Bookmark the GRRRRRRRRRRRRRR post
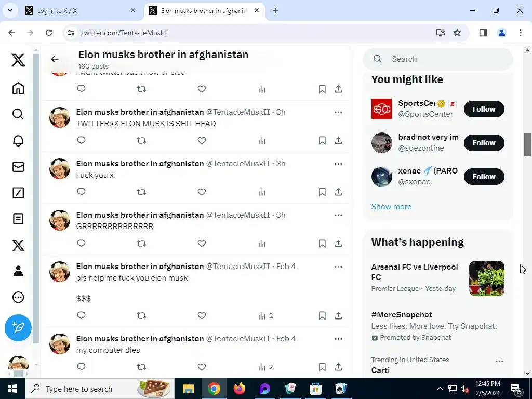This screenshot has width=532, height=399. pos(322,243)
